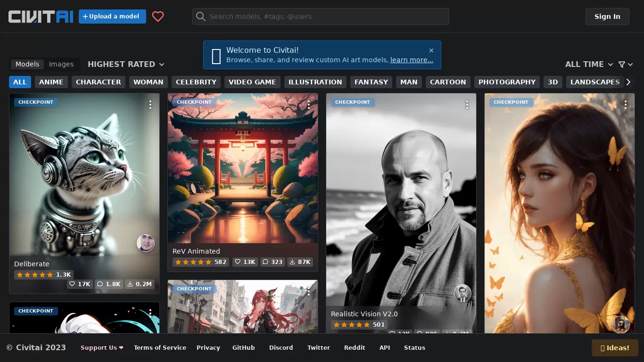Click Deliberate 1.8K comments badge
This screenshot has width=644, height=362.
(x=109, y=284)
